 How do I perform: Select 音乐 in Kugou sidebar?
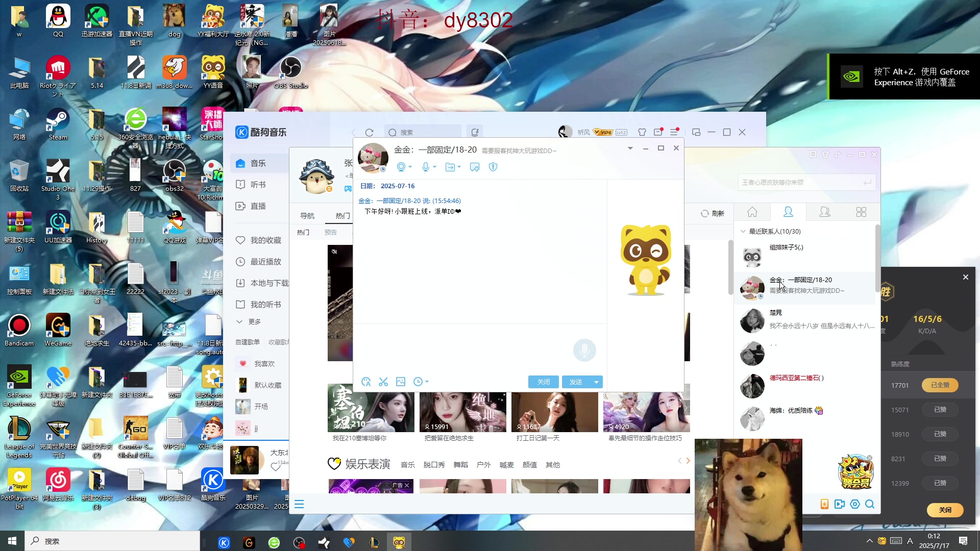(259, 163)
